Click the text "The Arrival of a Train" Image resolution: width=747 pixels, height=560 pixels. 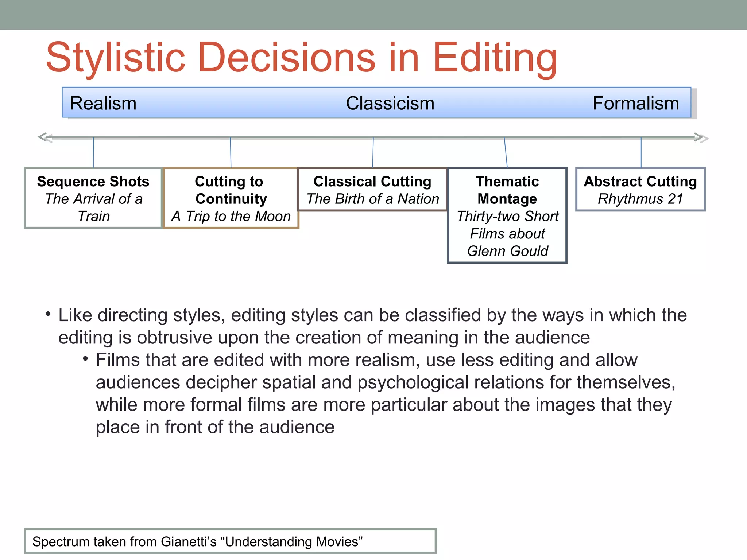click(93, 207)
